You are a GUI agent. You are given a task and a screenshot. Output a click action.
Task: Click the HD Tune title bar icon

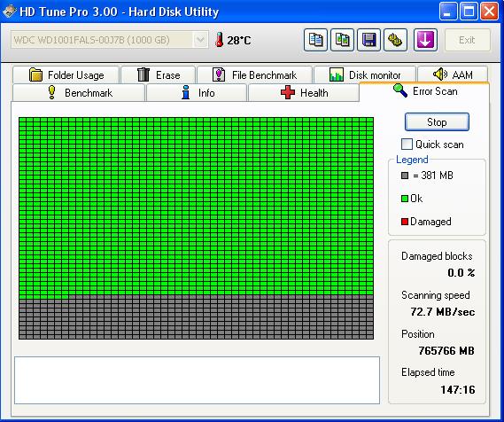9,12
